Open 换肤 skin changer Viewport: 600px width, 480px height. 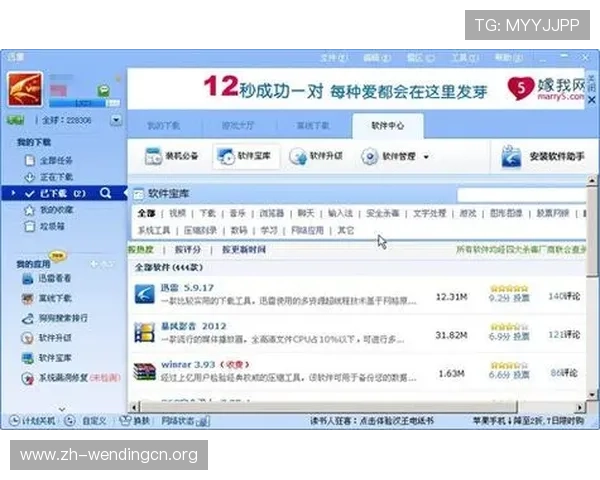coord(135,421)
